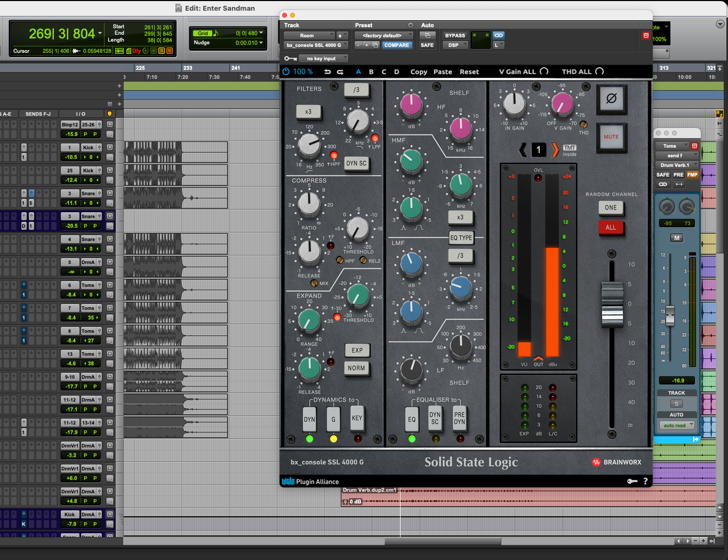Click the horizontal scrollbar in edit window

click(x=443, y=541)
